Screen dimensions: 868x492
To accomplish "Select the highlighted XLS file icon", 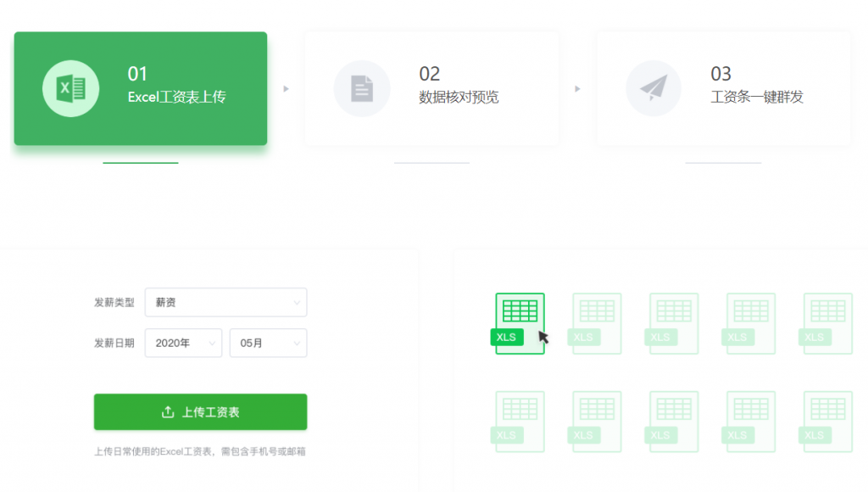I will pyautogui.click(x=519, y=323).
